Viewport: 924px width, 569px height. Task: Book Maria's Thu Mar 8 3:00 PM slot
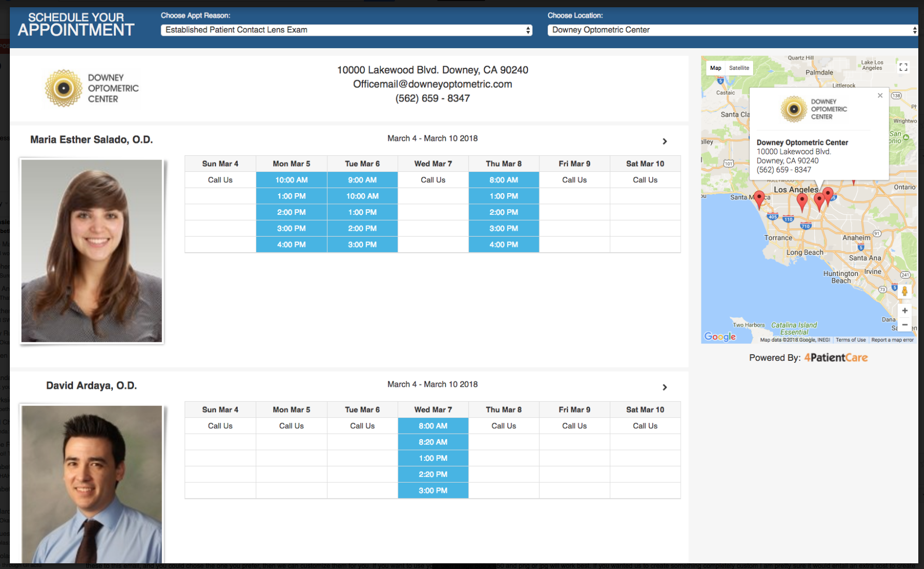[x=504, y=228]
